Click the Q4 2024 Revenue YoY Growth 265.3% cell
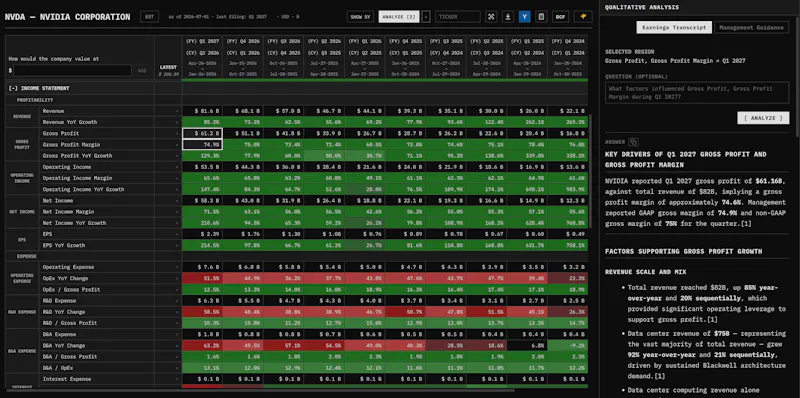 point(567,122)
